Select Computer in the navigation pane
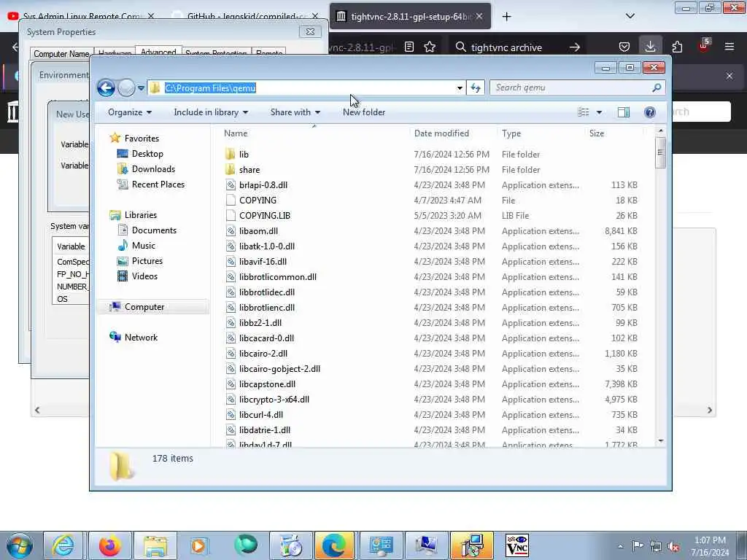The height and width of the screenshot is (560, 747). (x=144, y=307)
